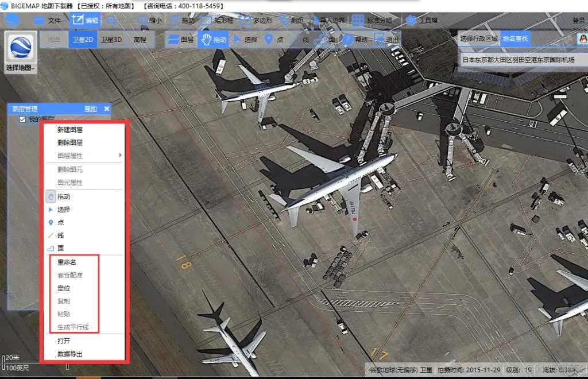Click the 拍摄时间 2015-11-29 status text

pyautogui.click(x=469, y=370)
